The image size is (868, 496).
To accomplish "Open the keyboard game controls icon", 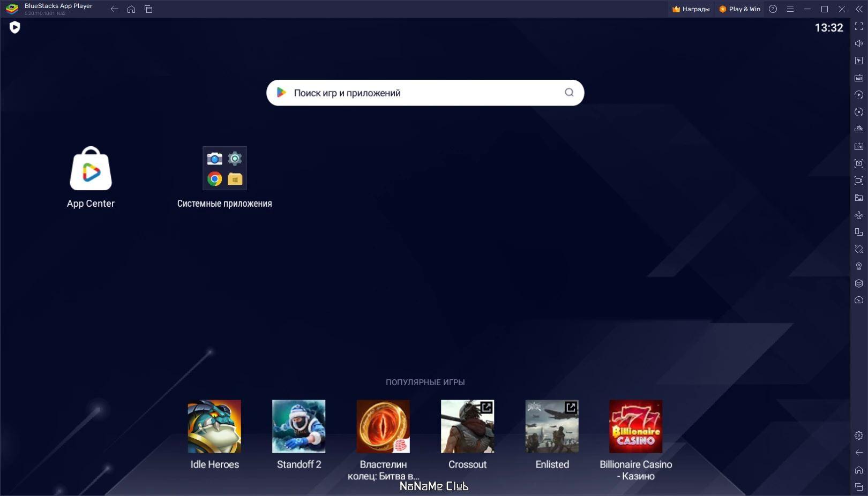I will 859,78.
